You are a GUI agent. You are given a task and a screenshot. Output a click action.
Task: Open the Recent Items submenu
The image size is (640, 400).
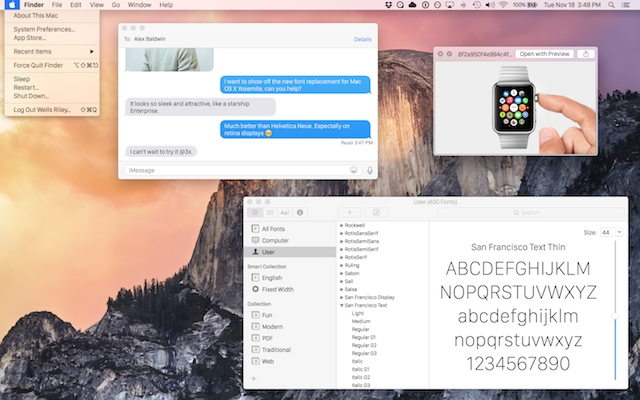coord(52,51)
